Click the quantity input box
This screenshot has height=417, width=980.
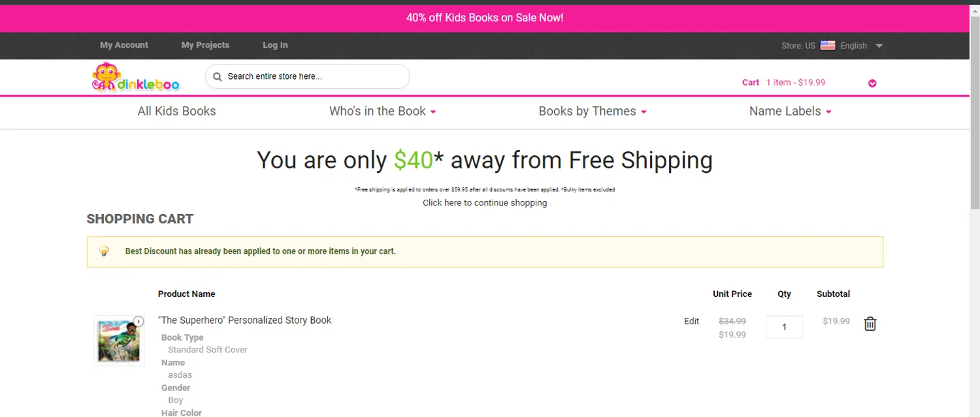click(784, 327)
